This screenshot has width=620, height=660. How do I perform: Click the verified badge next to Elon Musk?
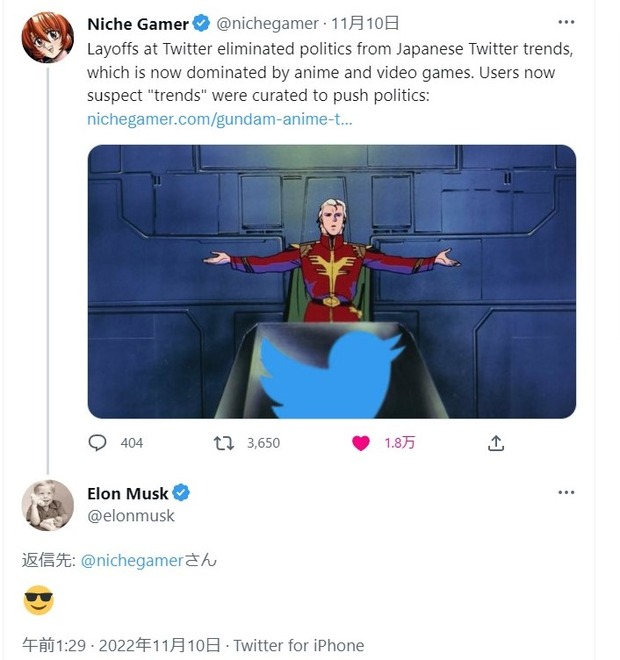tap(182, 493)
